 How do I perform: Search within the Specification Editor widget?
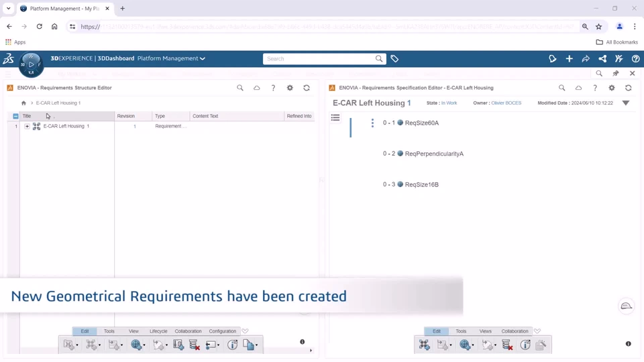[x=562, y=88]
